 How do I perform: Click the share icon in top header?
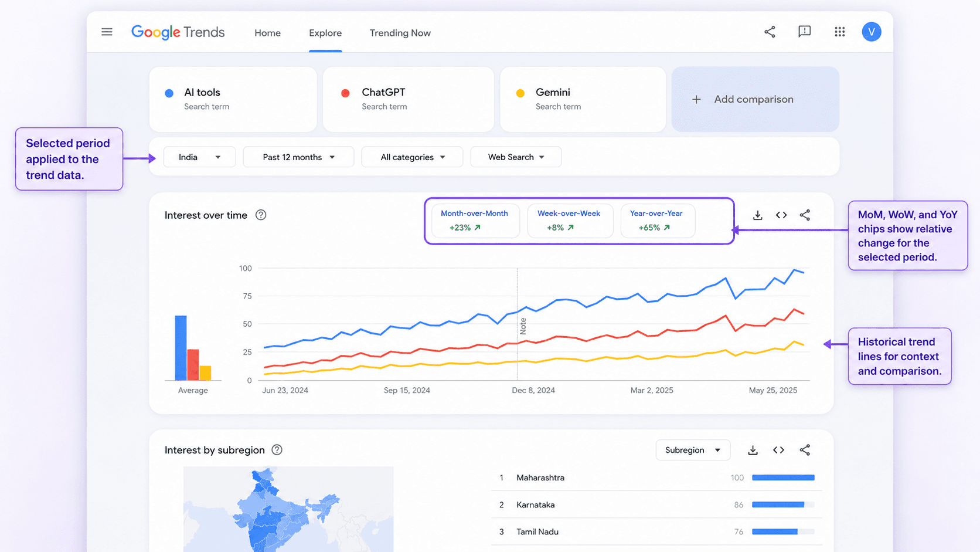pyautogui.click(x=770, y=32)
